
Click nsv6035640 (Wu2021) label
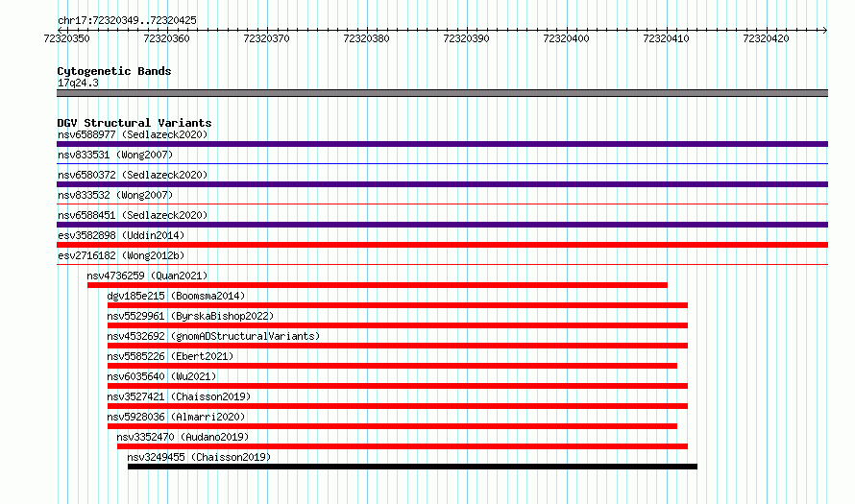click(161, 376)
